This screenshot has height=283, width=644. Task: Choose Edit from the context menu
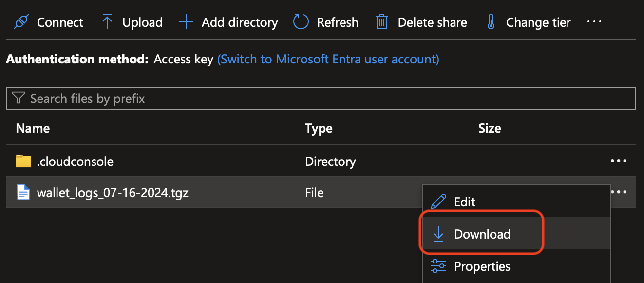[x=464, y=202]
